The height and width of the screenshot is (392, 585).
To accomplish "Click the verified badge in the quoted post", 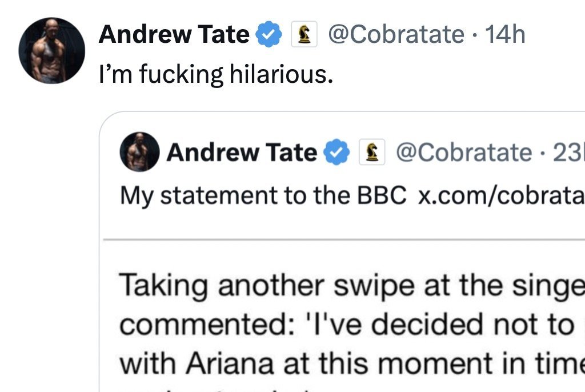I will (337, 153).
